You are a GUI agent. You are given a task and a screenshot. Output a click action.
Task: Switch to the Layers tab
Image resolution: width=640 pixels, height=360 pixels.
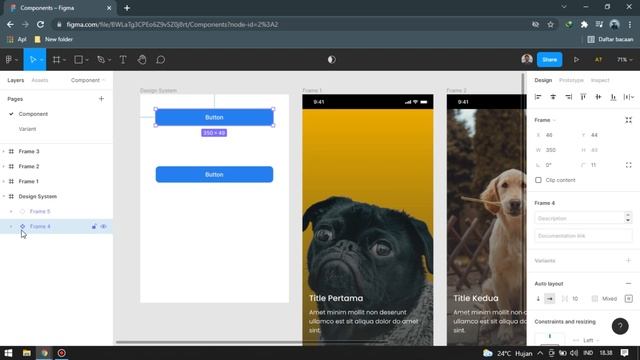16,80
